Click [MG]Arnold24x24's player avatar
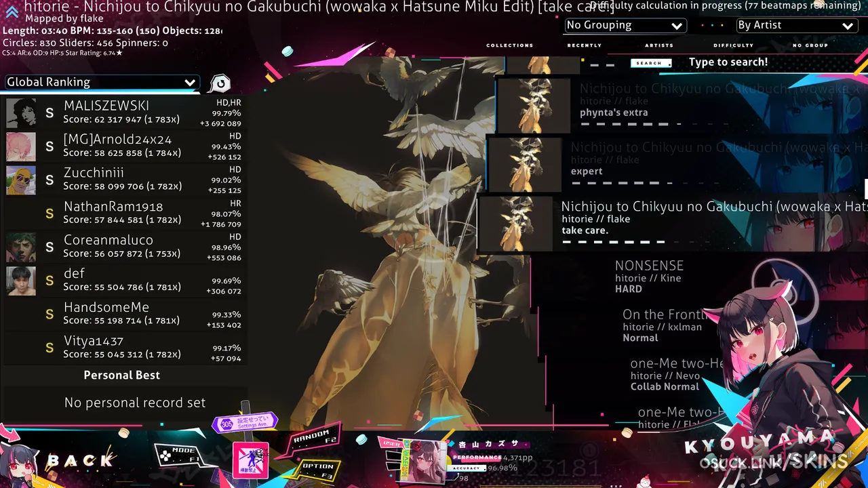 point(21,146)
